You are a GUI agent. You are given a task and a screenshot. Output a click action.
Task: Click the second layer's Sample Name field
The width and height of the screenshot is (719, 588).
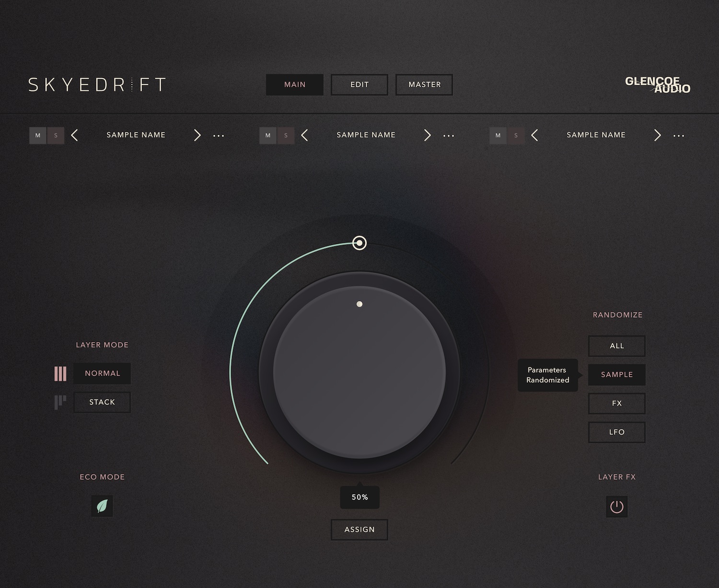(366, 135)
